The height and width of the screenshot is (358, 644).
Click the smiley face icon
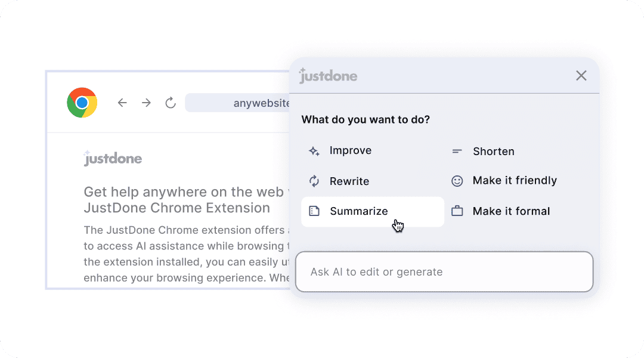tap(457, 181)
